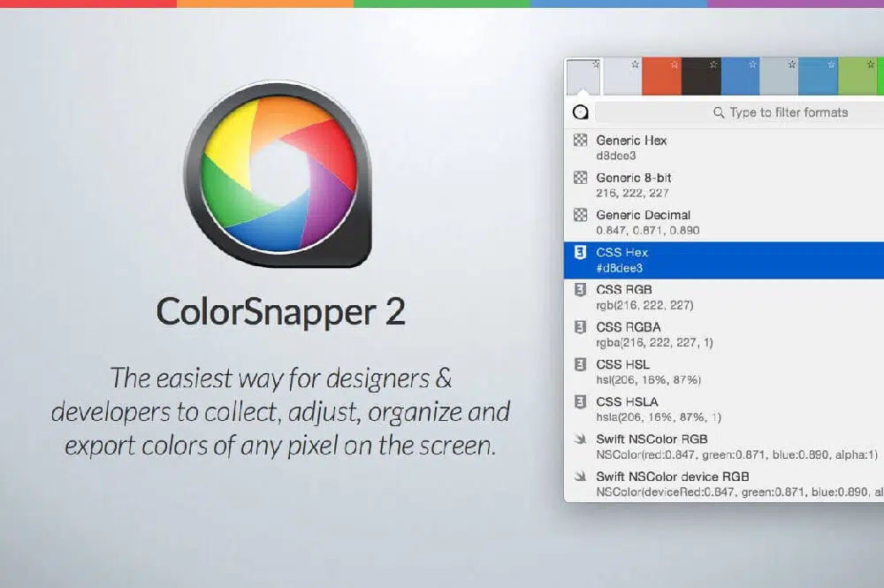This screenshot has height=588, width=884.
Task: Toggle the favorite star on orange-red swatch
Action: coord(674,65)
